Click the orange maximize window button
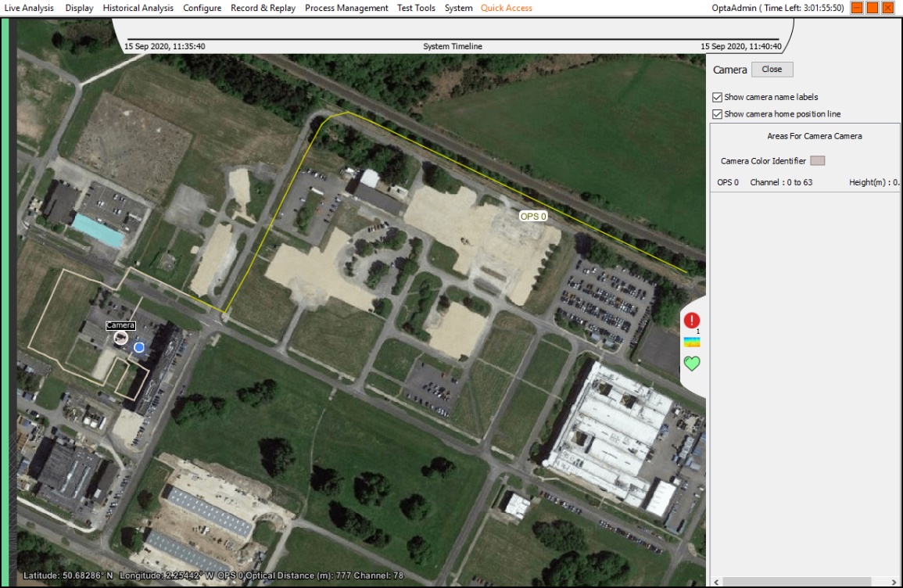903x588 pixels. (873, 8)
